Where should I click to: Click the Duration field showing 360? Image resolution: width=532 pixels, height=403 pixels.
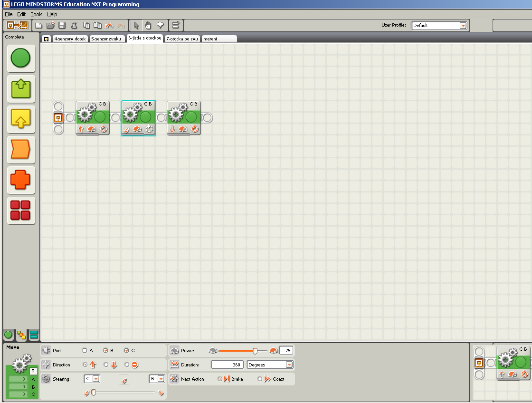(x=228, y=365)
